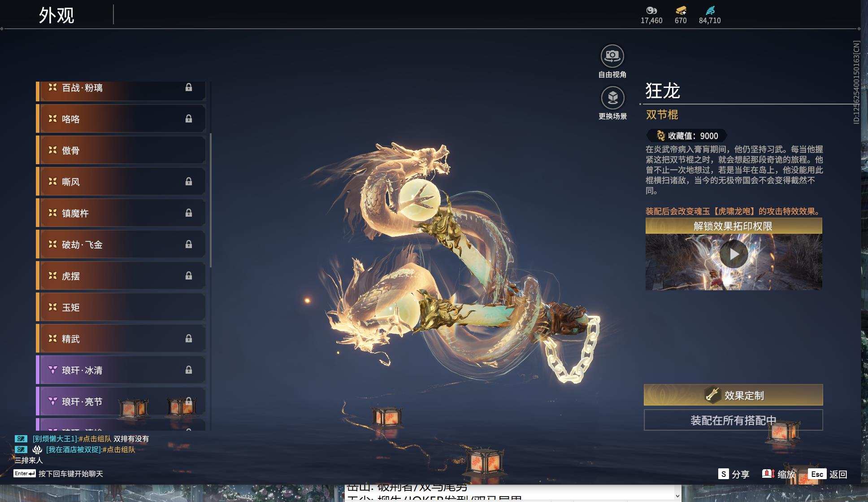This screenshot has width=868, height=502.
Task: Click the lock icon on 嘶风 row
Action: [189, 182]
